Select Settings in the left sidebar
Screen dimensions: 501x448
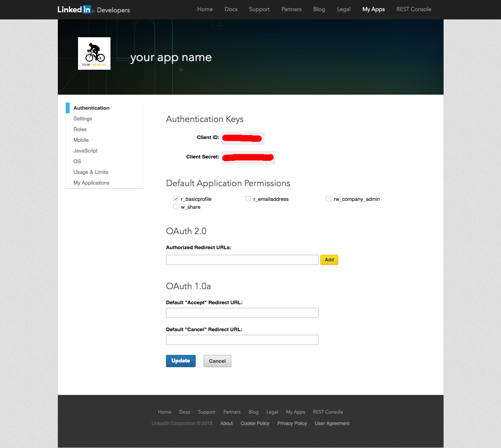click(x=83, y=119)
